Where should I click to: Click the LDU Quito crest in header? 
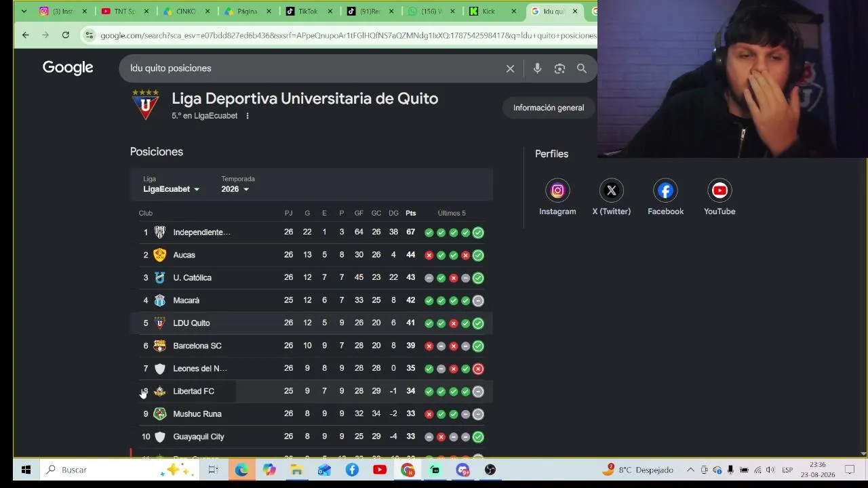(145, 104)
